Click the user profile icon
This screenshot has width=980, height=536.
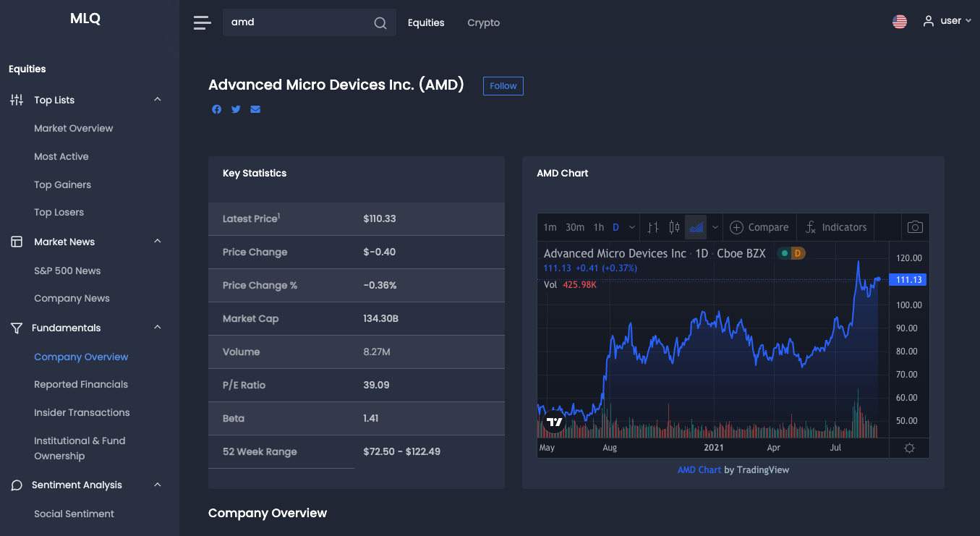[x=929, y=22]
